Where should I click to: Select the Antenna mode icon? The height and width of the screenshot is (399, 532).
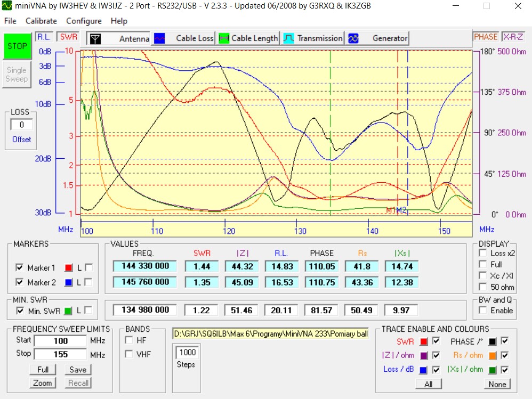[95, 38]
